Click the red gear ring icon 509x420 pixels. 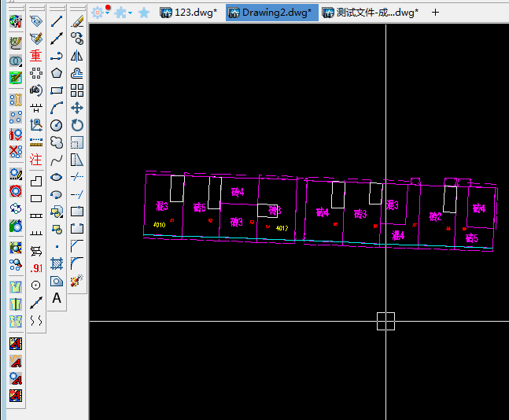point(16,191)
